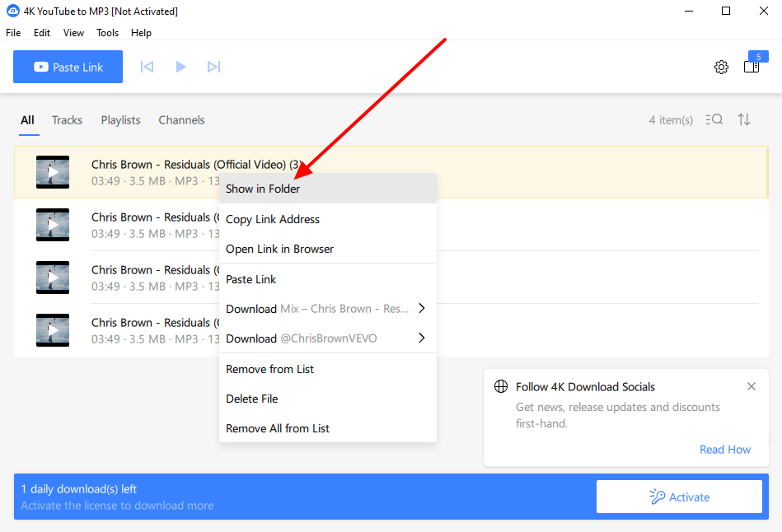Maximize the 4K YouTube to MP3 window
Image resolution: width=782 pixels, height=532 pixels.
click(726, 11)
